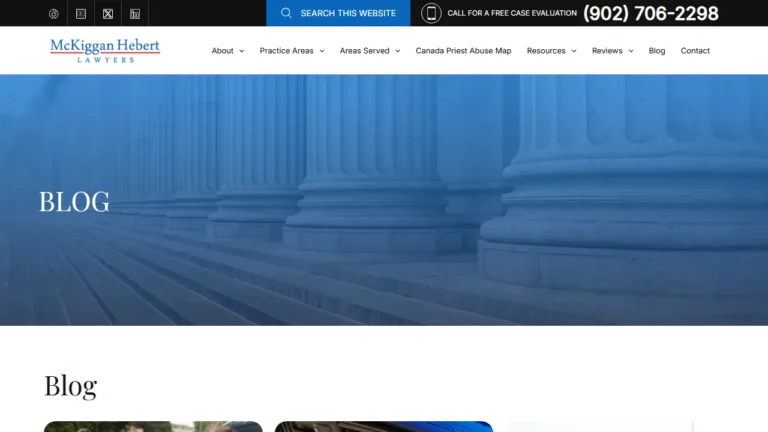Open the Practice Areas menu
This screenshot has height=432, width=768.
click(x=287, y=50)
